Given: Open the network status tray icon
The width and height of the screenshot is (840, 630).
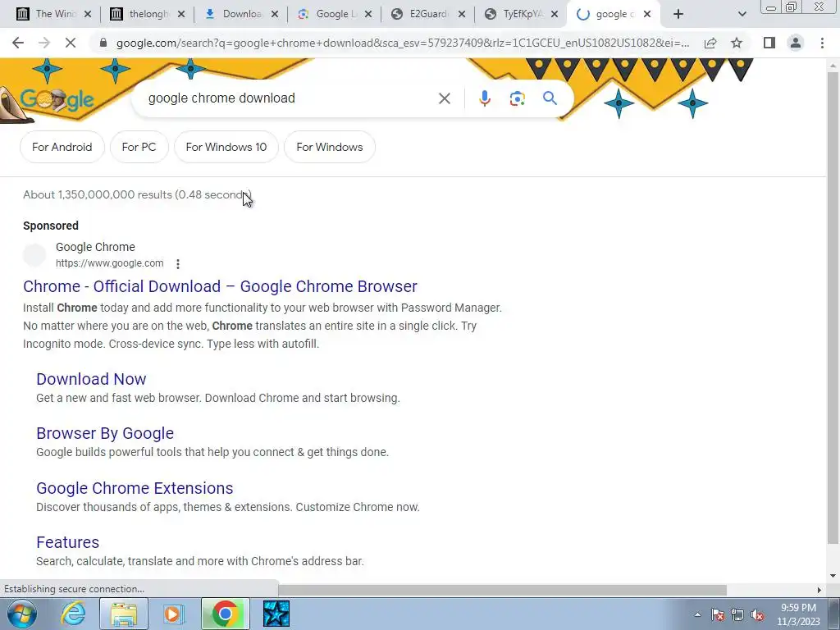Looking at the screenshot, I should (x=737, y=615).
